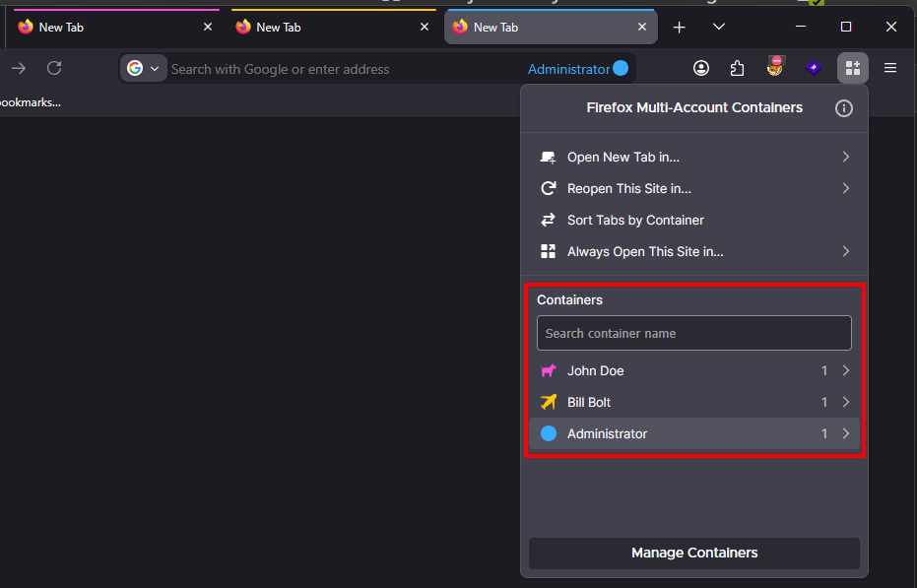Choose Open New Tab in... menu entry
This screenshot has width=917, height=588.
(694, 157)
